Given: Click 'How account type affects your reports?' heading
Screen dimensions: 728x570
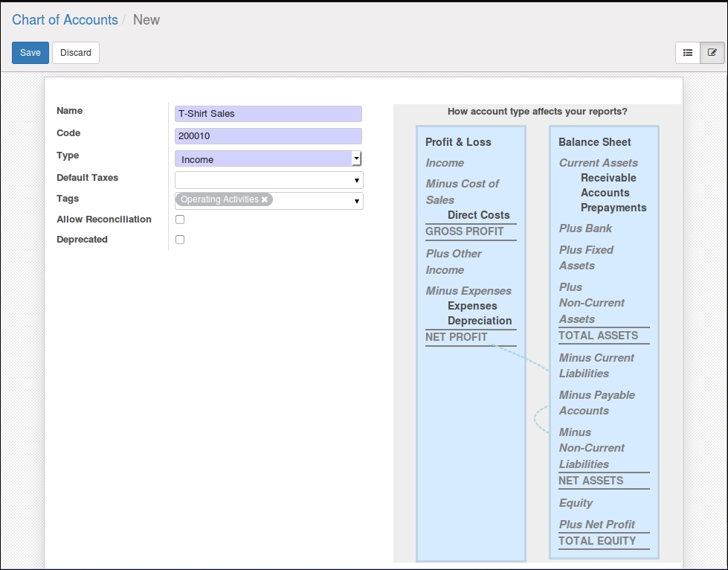Looking at the screenshot, I should [537, 112].
